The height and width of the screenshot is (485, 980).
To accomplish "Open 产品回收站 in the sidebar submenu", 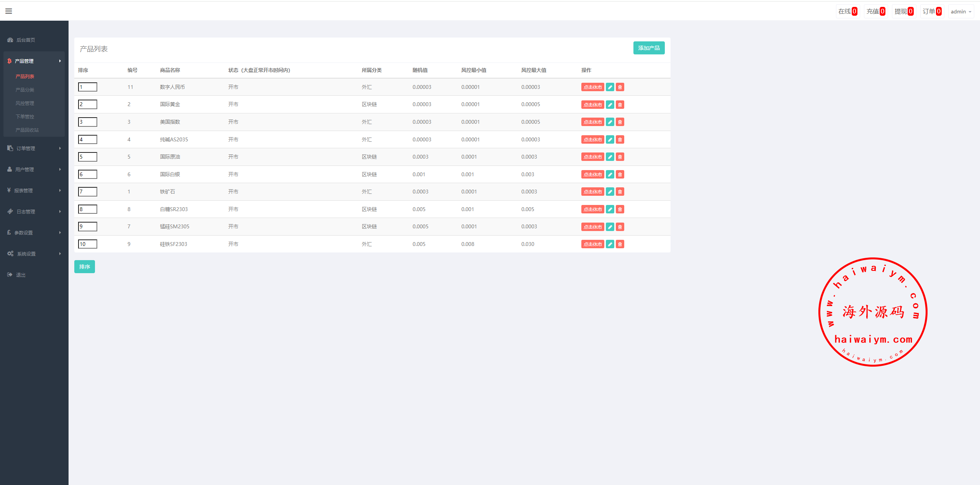I will pos(27,130).
